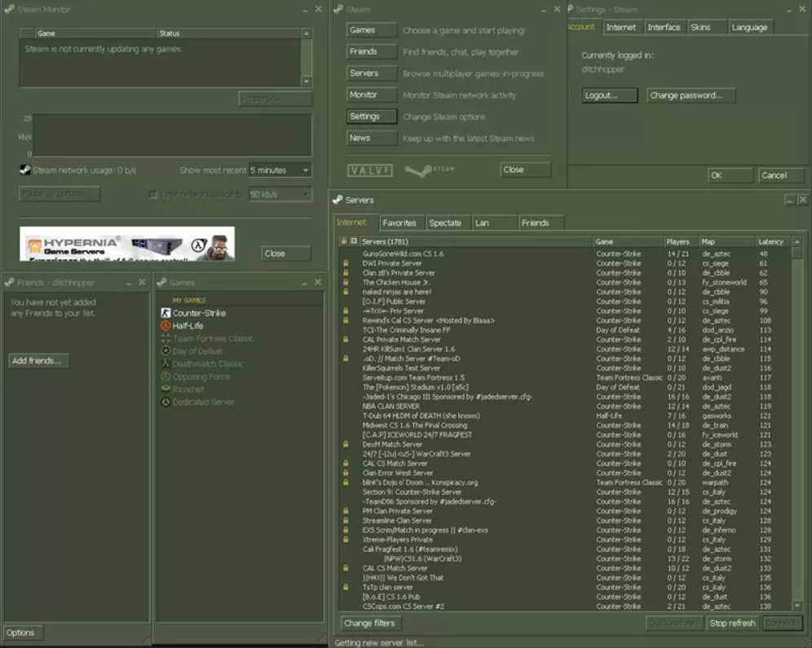This screenshot has height=648, width=812.
Task: Sort server list by Players column
Action: (x=681, y=242)
